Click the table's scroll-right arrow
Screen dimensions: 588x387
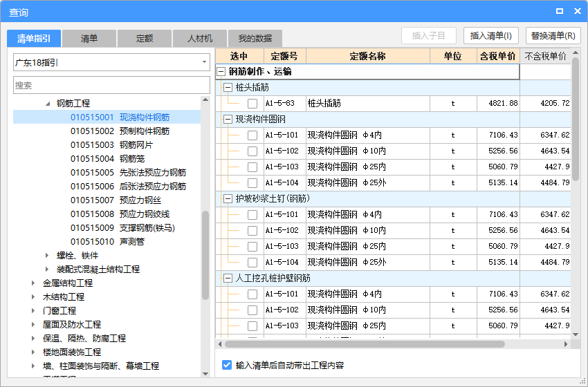(x=566, y=344)
